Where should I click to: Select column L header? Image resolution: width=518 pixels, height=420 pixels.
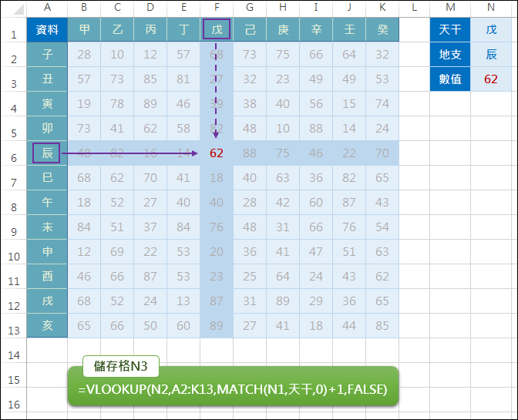414,8
